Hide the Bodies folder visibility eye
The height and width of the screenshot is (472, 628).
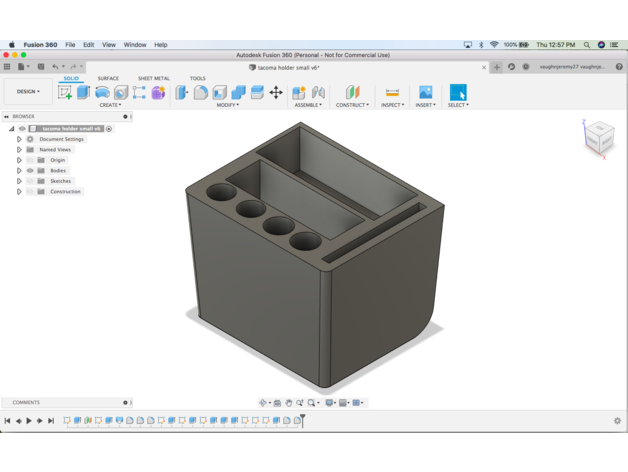(30, 170)
